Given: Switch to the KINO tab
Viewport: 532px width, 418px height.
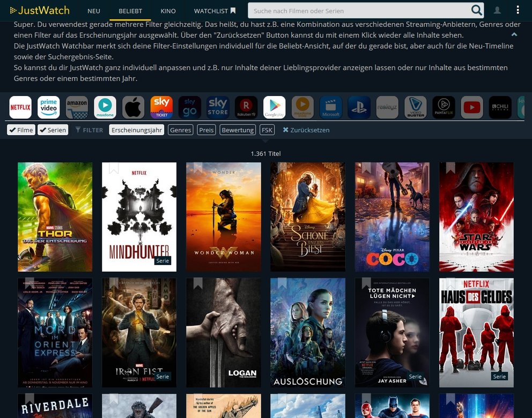Looking at the screenshot, I should (168, 11).
